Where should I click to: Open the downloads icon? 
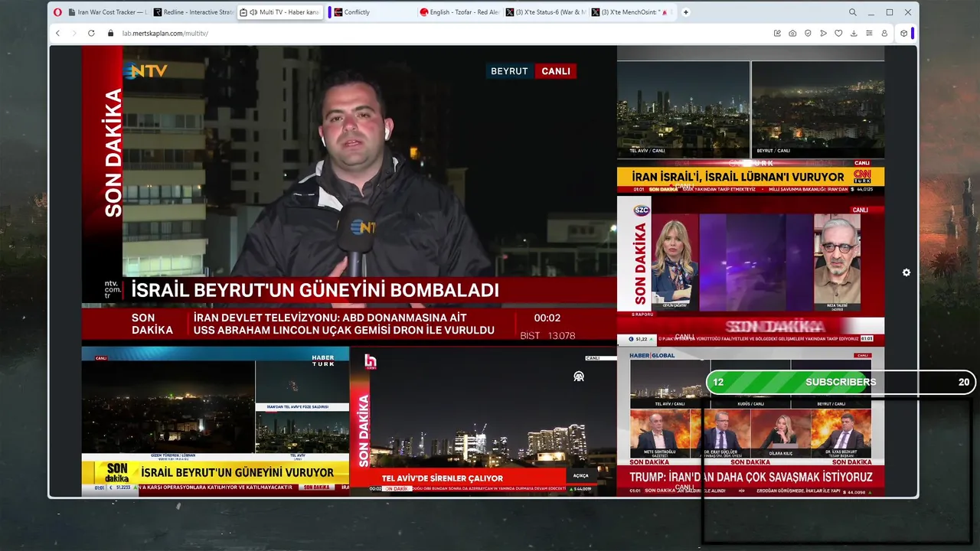pyautogui.click(x=854, y=34)
